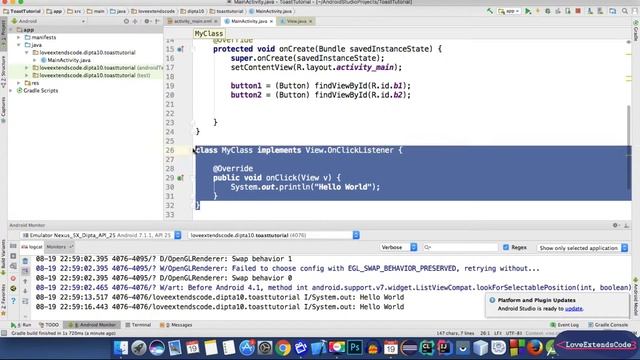The height and width of the screenshot is (360, 640).
Task: Click the override gutter icon on line 15
Action: coord(180,49)
